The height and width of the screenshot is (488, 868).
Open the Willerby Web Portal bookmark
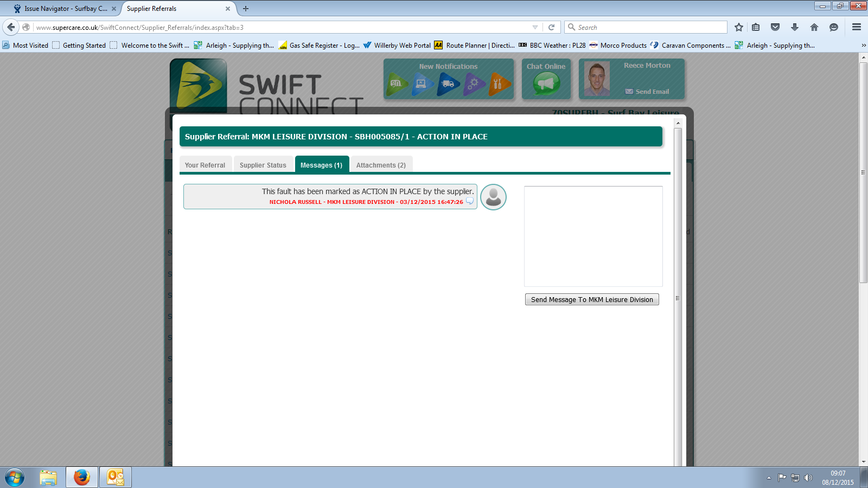tap(397, 46)
